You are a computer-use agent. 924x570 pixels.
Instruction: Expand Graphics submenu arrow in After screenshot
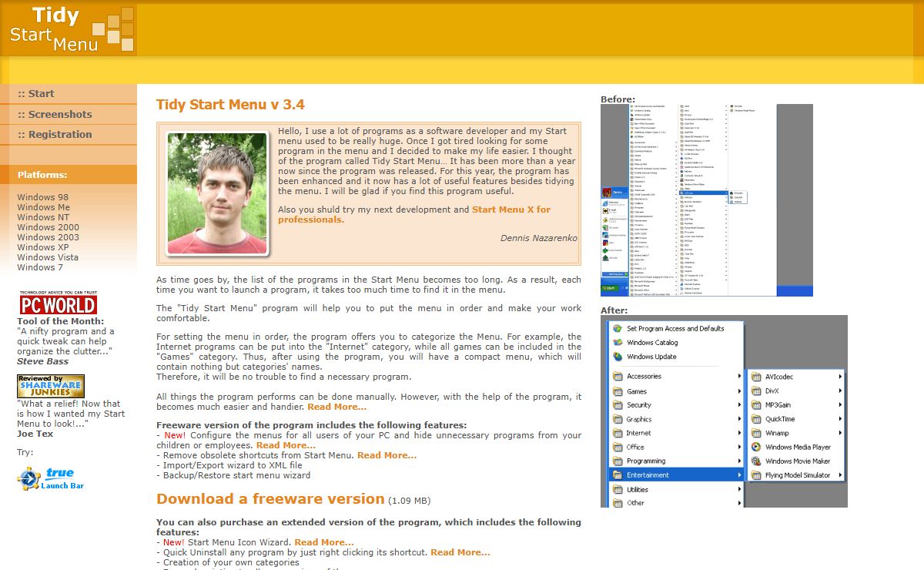coord(739,419)
